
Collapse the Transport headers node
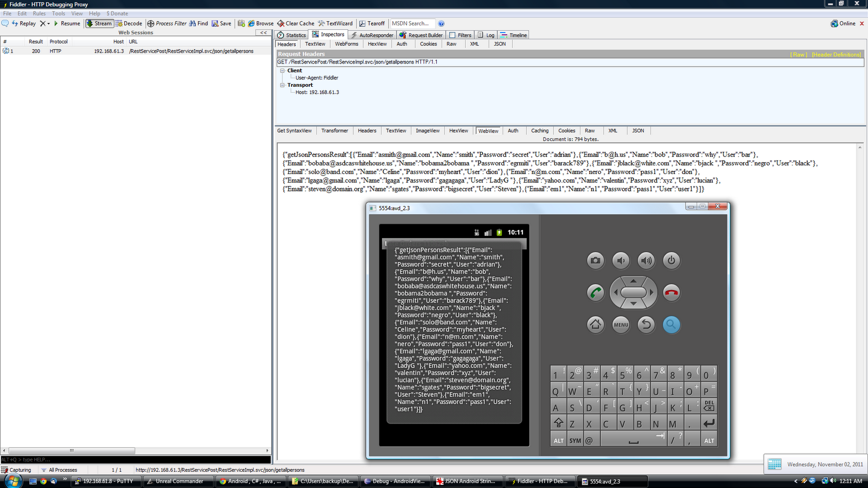[283, 85]
